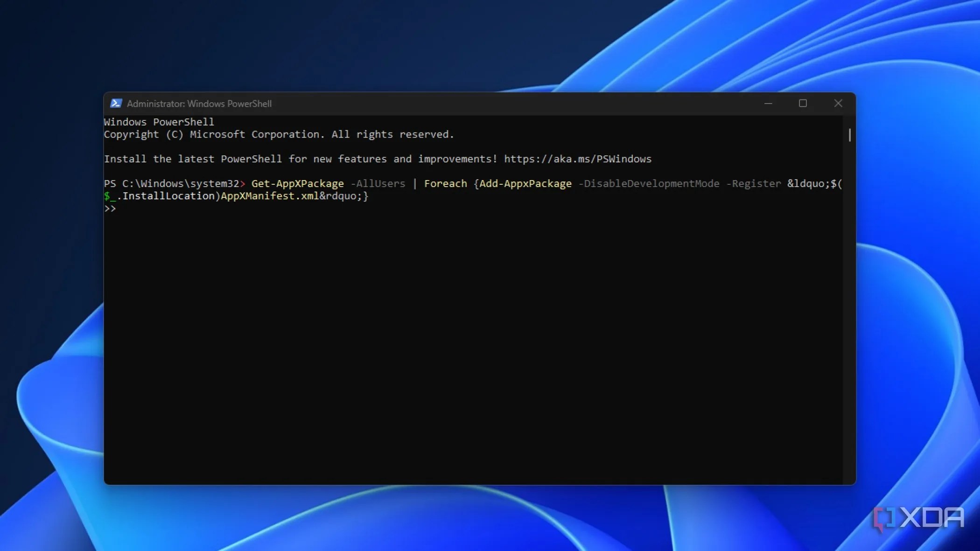Click the scrollbar on the right edge
The height and width of the screenshot is (551, 980).
click(x=849, y=135)
